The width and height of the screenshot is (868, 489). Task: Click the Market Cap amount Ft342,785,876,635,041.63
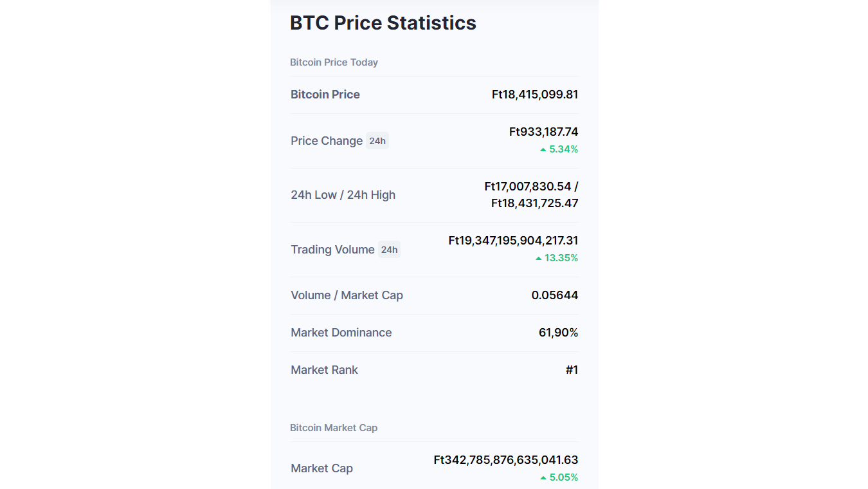coord(506,460)
